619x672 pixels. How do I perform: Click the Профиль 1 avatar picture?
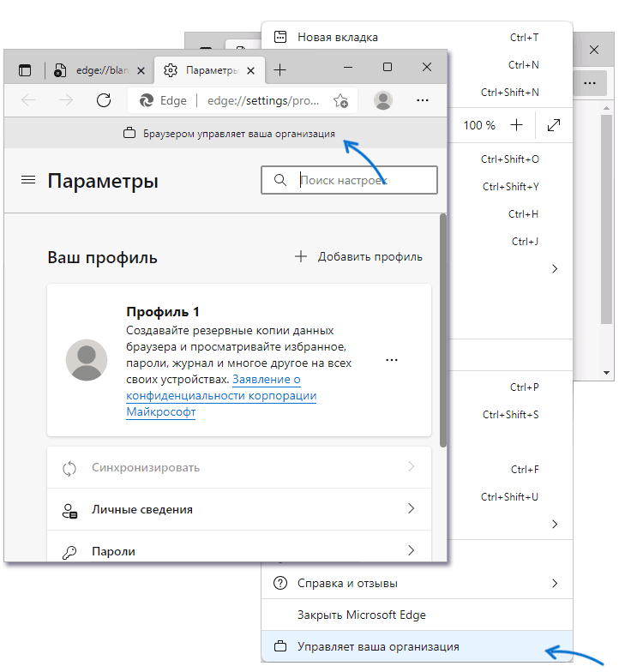86,360
